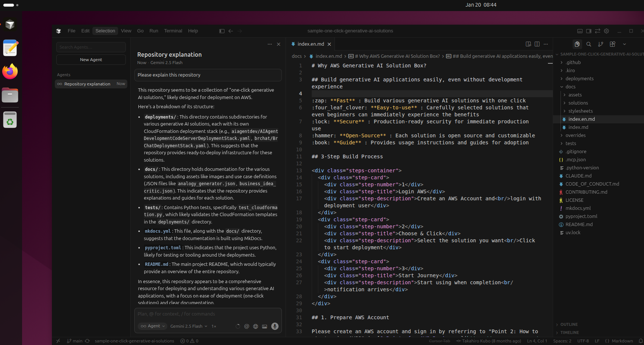Screen dimensions: 644x345
Task: Toggle the bottom panel layout
Action: pos(580,31)
